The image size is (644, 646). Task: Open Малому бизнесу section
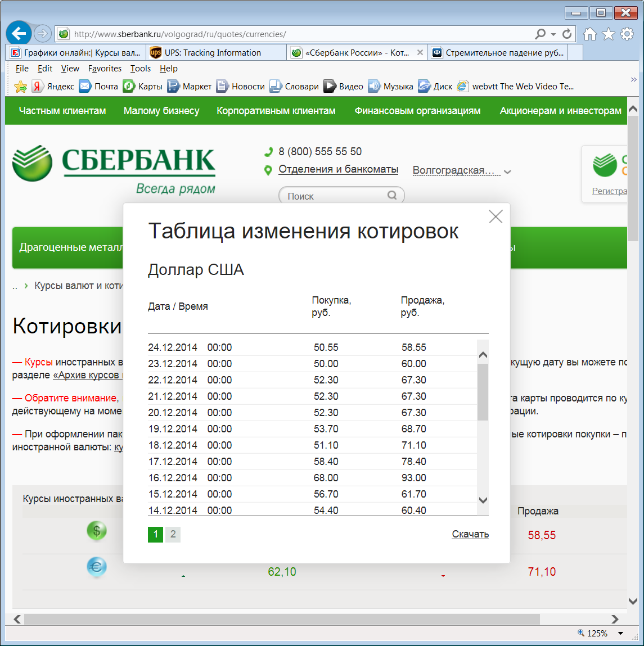click(161, 111)
